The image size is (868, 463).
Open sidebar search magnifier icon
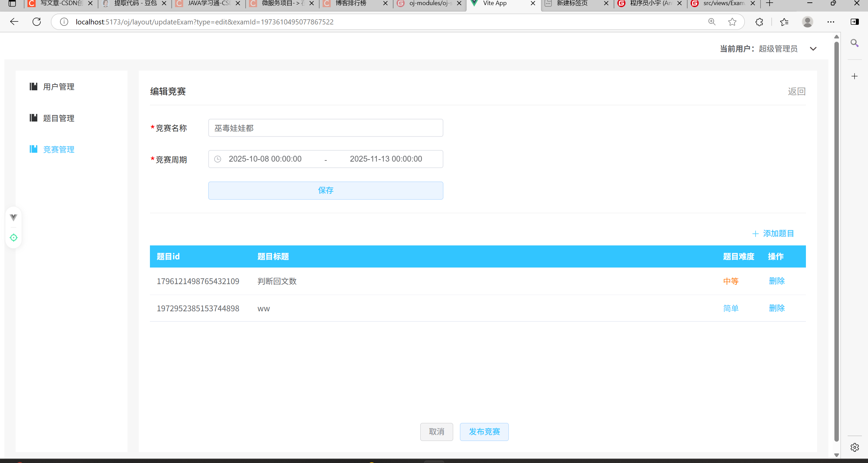coord(854,43)
